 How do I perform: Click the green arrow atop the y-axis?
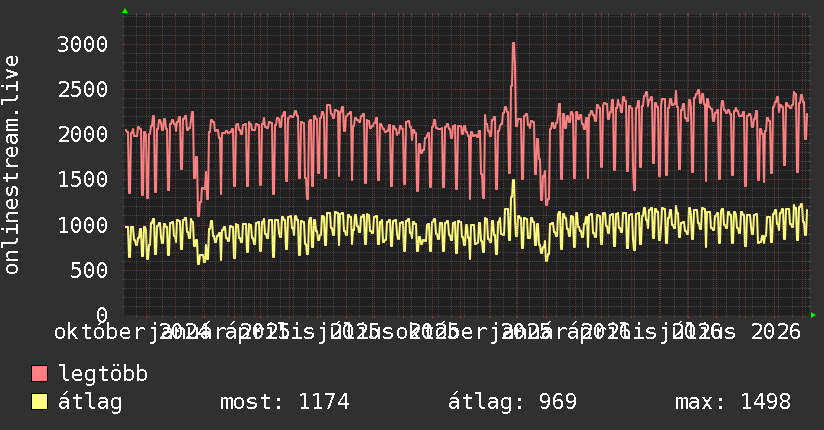coord(125,11)
